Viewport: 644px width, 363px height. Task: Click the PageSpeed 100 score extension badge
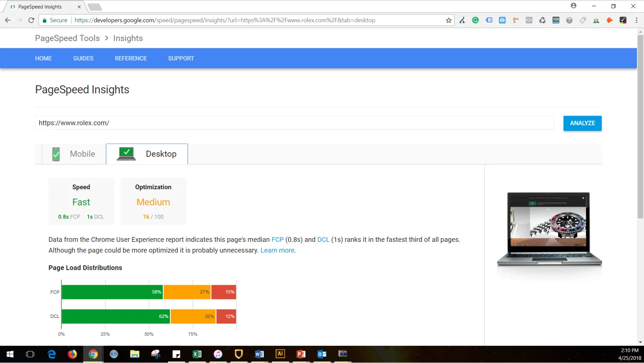(555, 20)
